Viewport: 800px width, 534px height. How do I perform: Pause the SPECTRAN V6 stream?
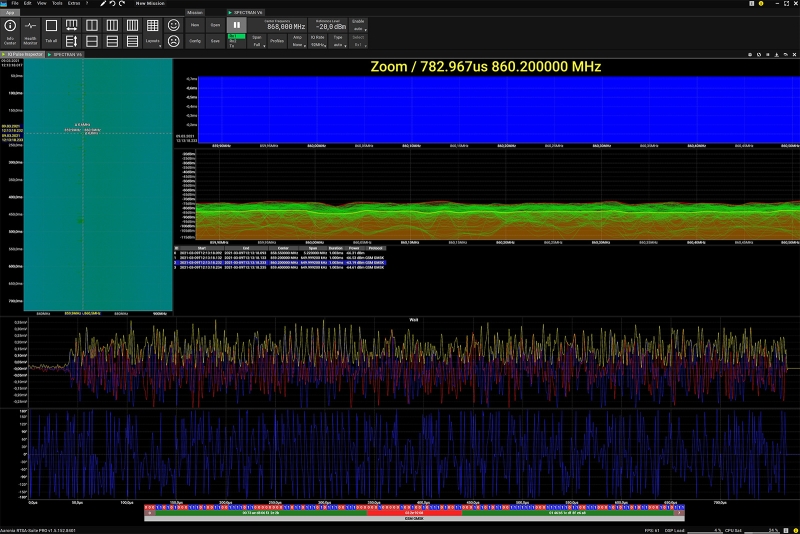237,24
